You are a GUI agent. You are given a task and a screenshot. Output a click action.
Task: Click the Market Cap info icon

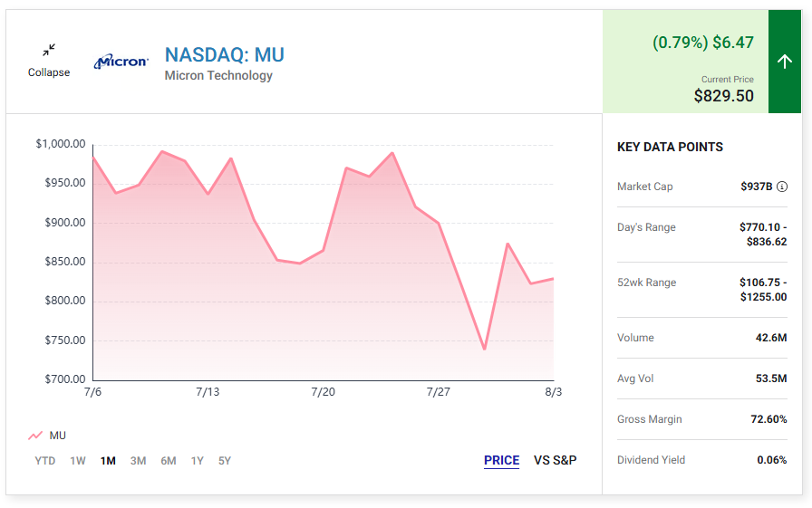(x=782, y=187)
